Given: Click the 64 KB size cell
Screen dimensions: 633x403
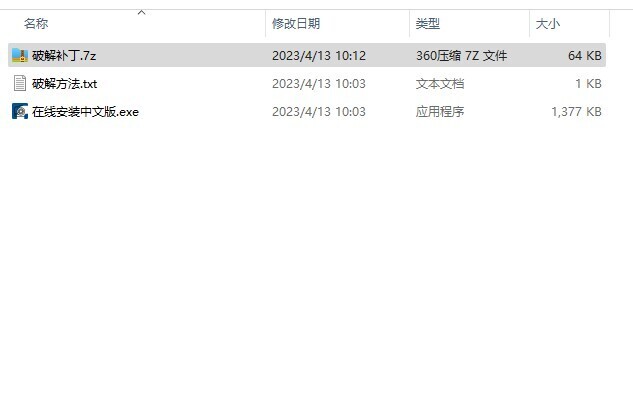Looking at the screenshot, I should point(585,55).
